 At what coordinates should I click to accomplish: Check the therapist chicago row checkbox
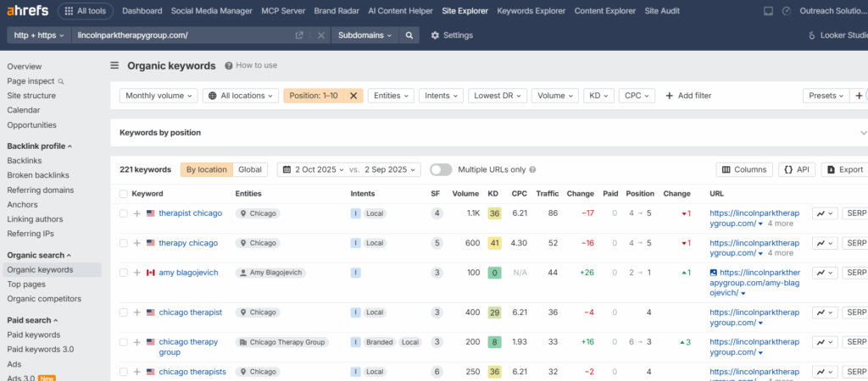[x=124, y=213]
